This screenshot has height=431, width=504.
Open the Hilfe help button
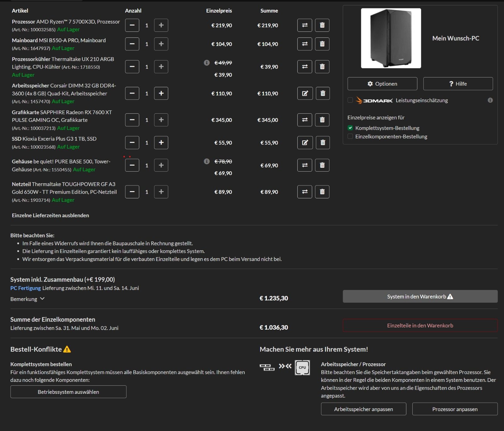coord(458,84)
